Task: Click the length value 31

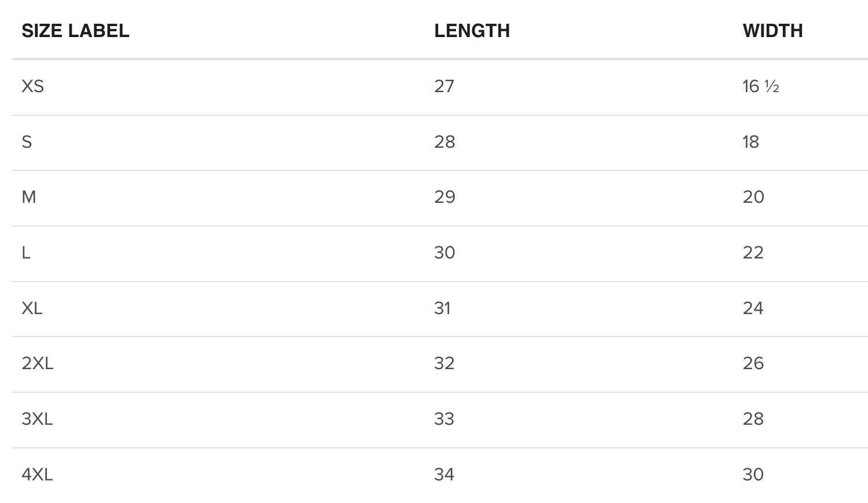Action: pyautogui.click(x=442, y=308)
